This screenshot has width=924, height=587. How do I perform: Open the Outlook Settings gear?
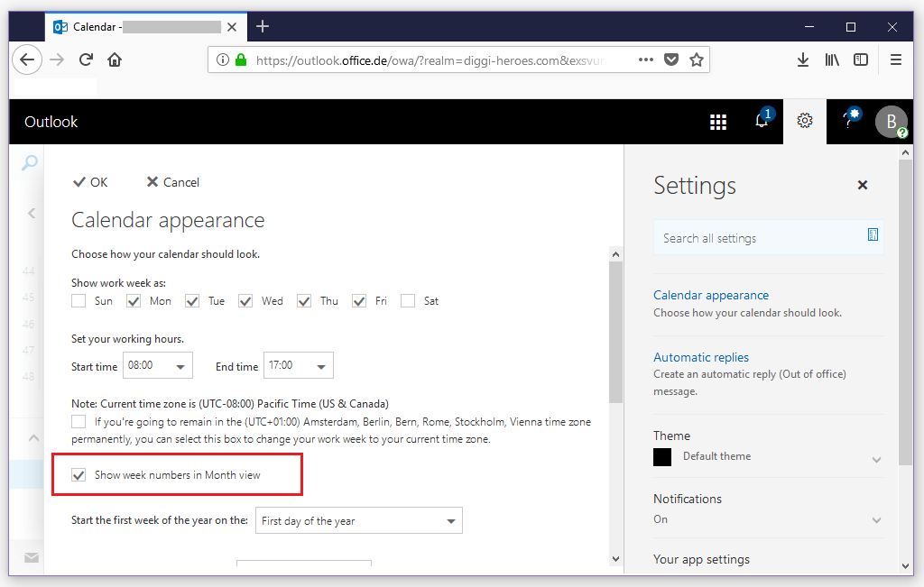click(x=805, y=121)
